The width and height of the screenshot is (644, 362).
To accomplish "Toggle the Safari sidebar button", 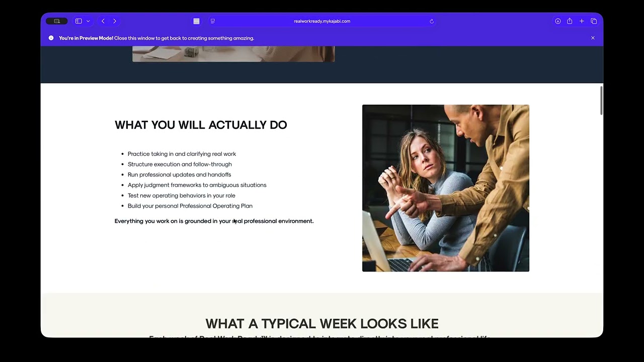I will coord(78,21).
